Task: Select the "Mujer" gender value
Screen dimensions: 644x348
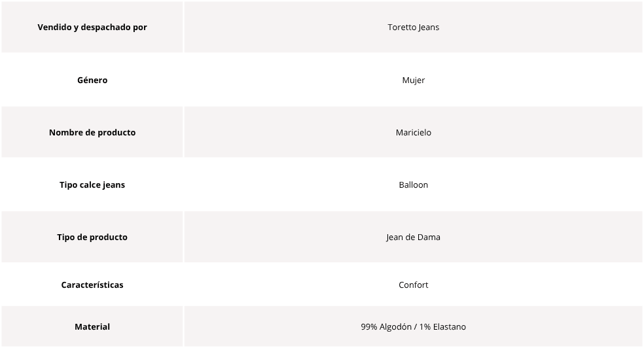Action: click(x=413, y=80)
